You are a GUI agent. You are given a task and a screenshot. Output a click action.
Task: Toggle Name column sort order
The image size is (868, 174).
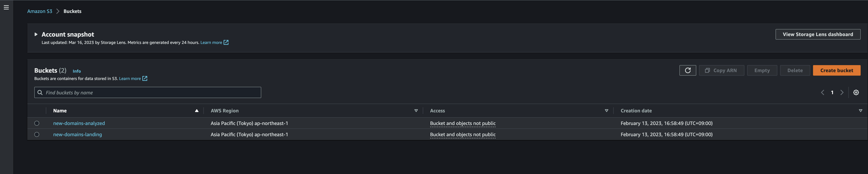196,111
